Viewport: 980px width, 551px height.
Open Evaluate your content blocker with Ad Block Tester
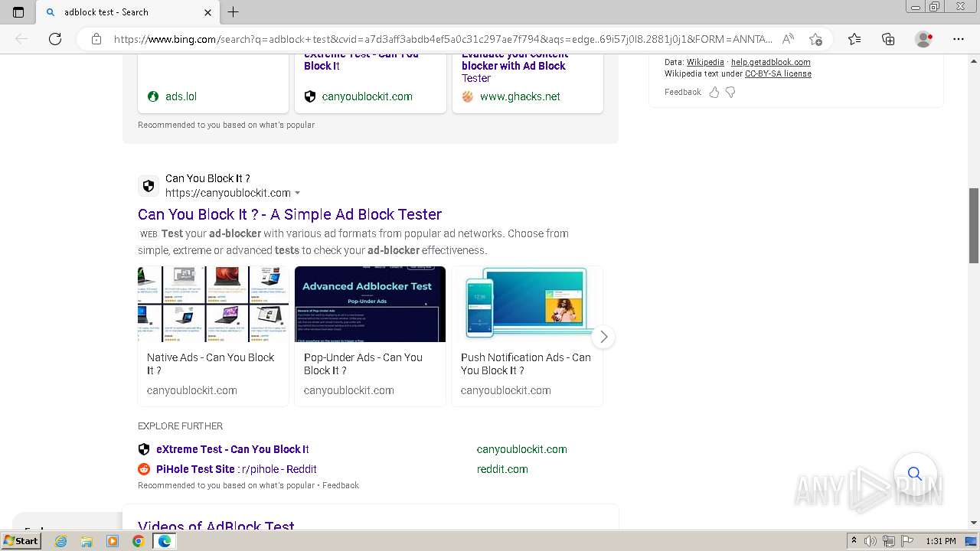point(514,66)
